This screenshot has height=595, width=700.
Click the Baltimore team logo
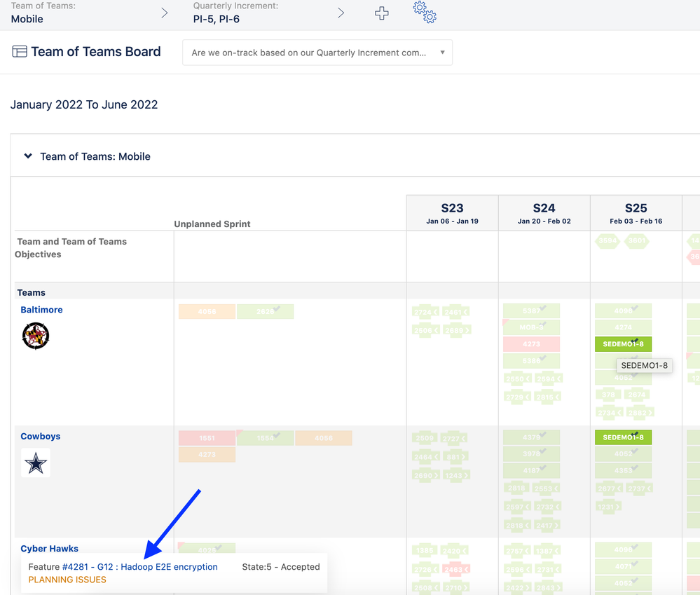36,336
